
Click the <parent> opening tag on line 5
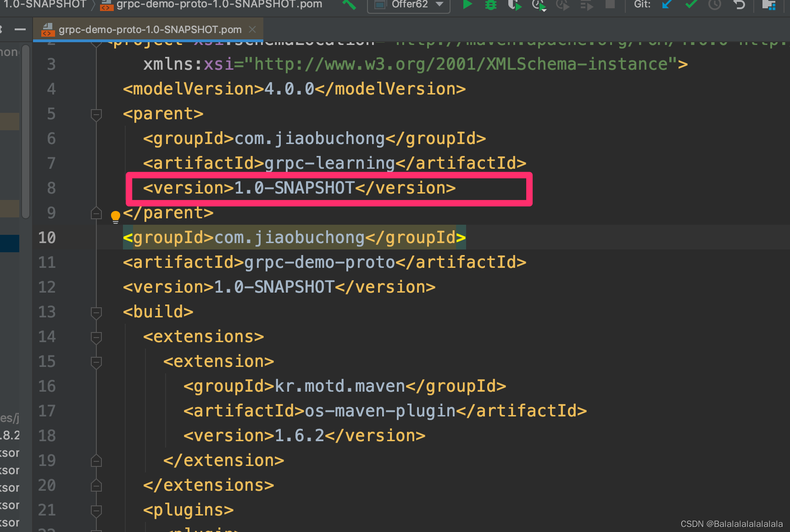point(163,114)
